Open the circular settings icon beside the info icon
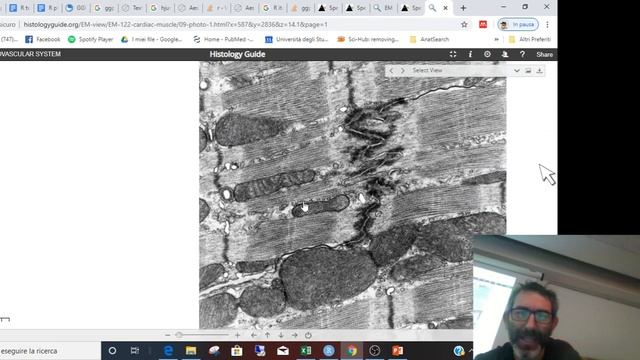 coord(487,54)
